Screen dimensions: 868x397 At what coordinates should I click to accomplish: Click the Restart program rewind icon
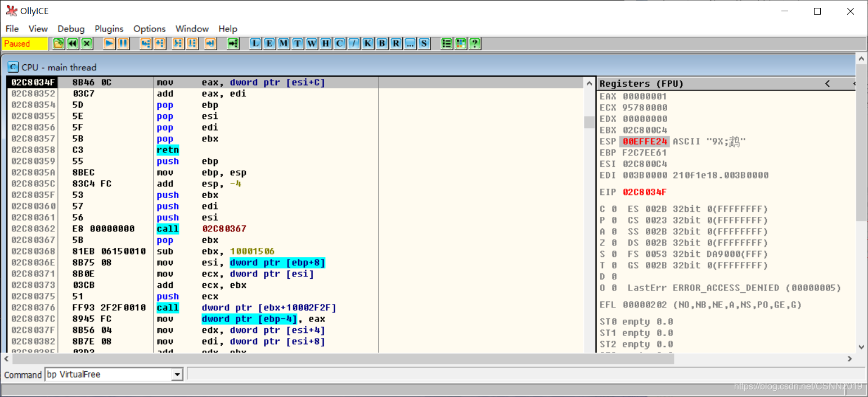[73, 43]
